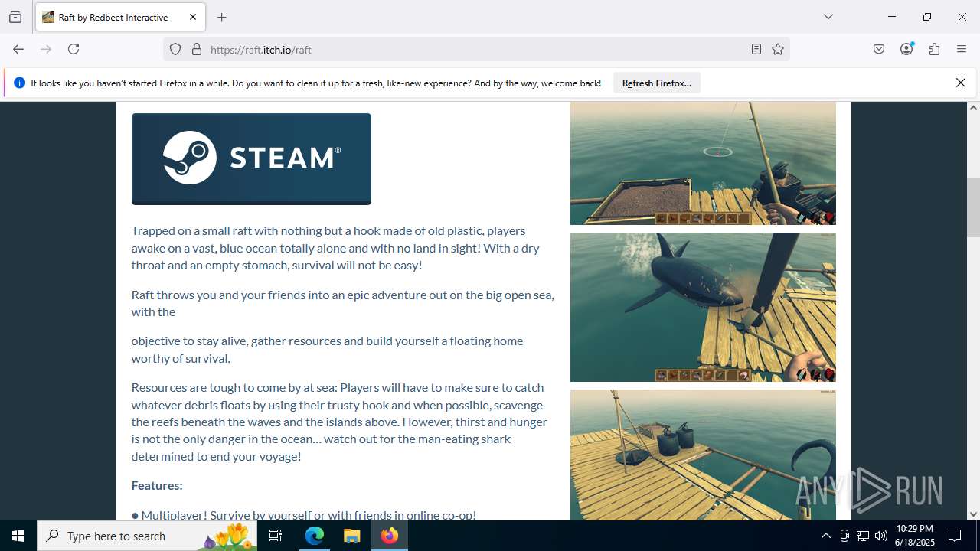The height and width of the screenshot is (551, 980).
Task: Toggle Reader View icon
Action: [x=756, y=49]
